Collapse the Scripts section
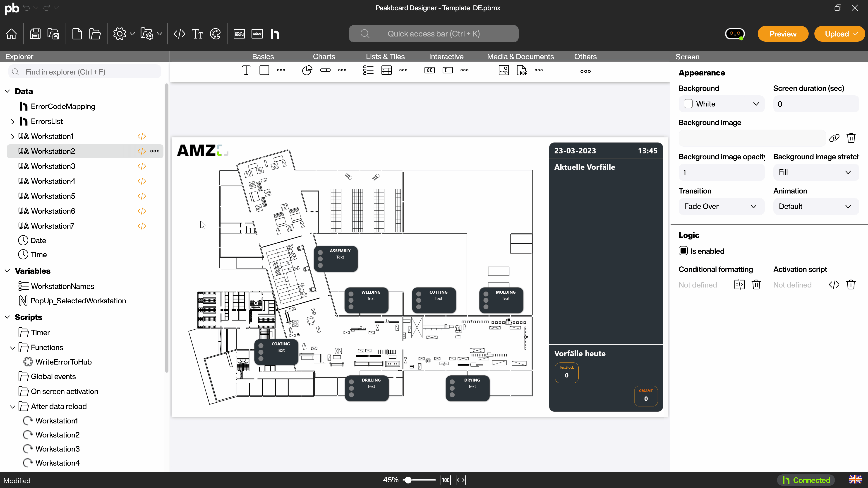868x488 pixels. point(7,317)
